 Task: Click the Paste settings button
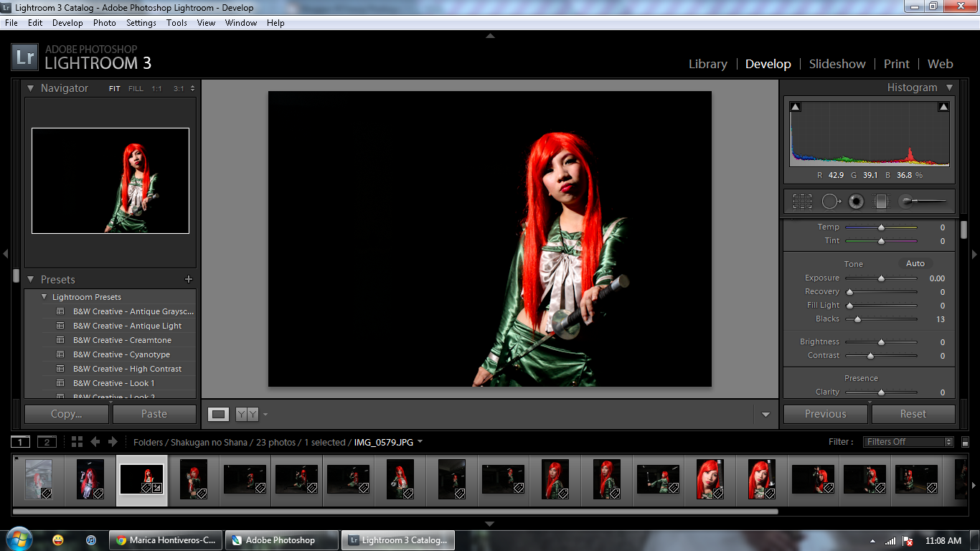pos(154,414)
